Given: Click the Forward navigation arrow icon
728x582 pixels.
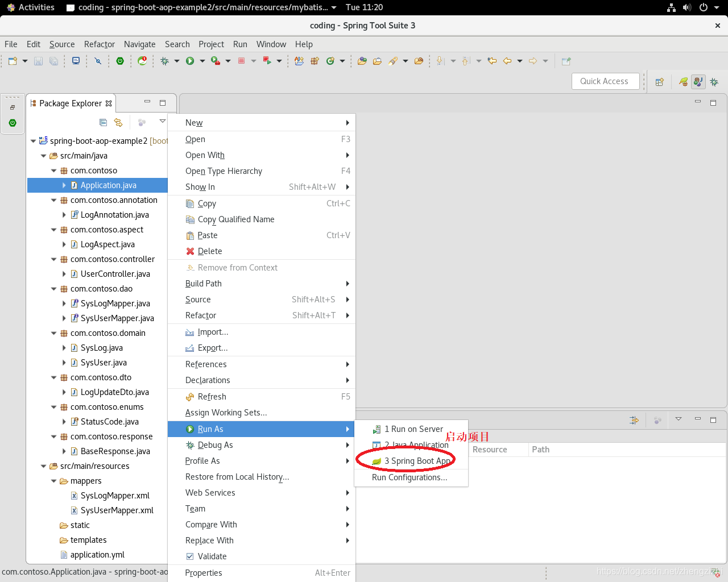Looking at the screenshot, I should pos(533,61).
